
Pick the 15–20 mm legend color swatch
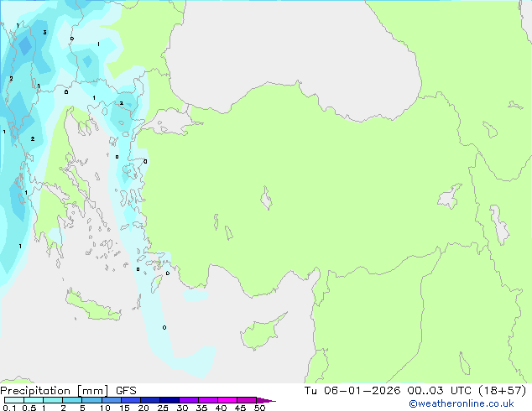click(x=130, y=400)
